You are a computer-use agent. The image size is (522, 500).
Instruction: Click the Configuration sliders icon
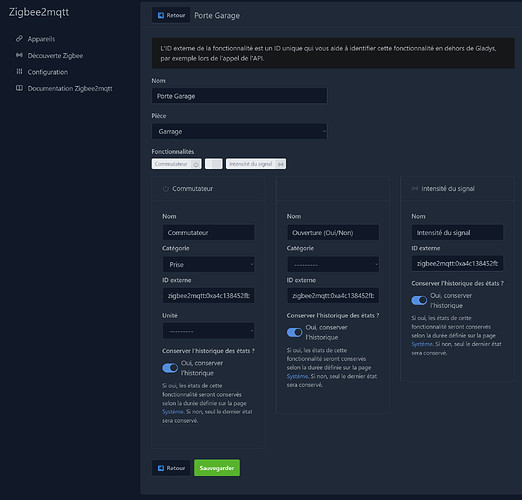pos(19,71)
